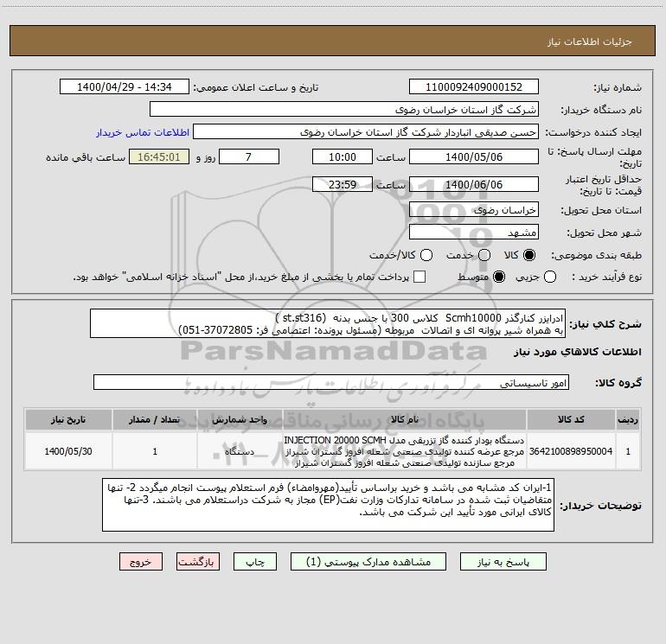This screenshot has width=666, height=644.
Task: Click product code 3642100898950004 cell
Action: tap(571, 451)
